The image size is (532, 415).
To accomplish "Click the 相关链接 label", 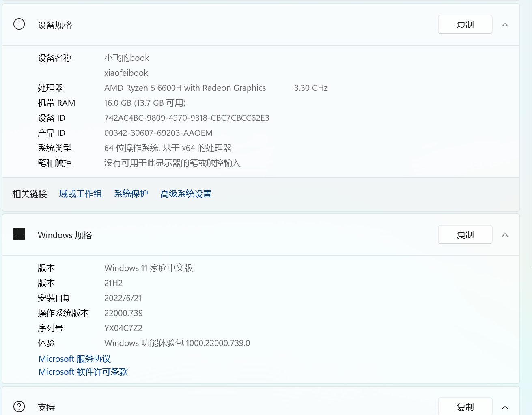I will (30, 194).
